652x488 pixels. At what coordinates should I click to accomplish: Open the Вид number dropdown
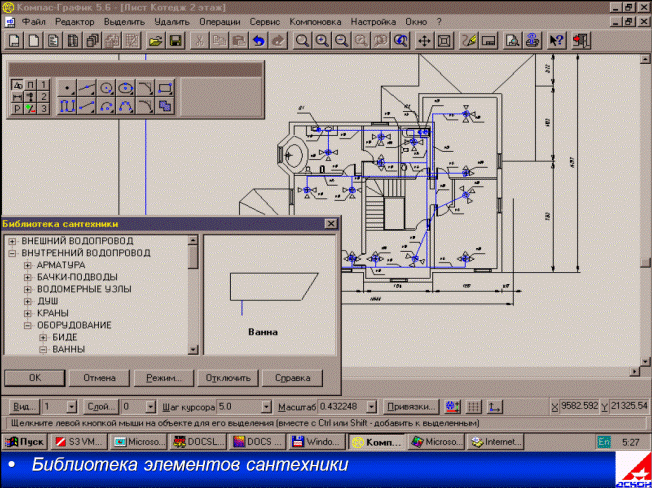[72, 407]
